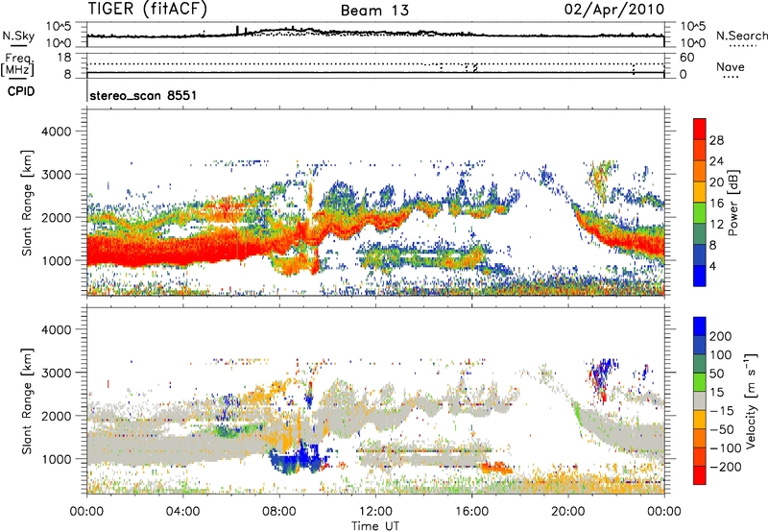Click the 'N.Search' legend label
Viewport: 768px width, 532px height.
coord(742,36)
